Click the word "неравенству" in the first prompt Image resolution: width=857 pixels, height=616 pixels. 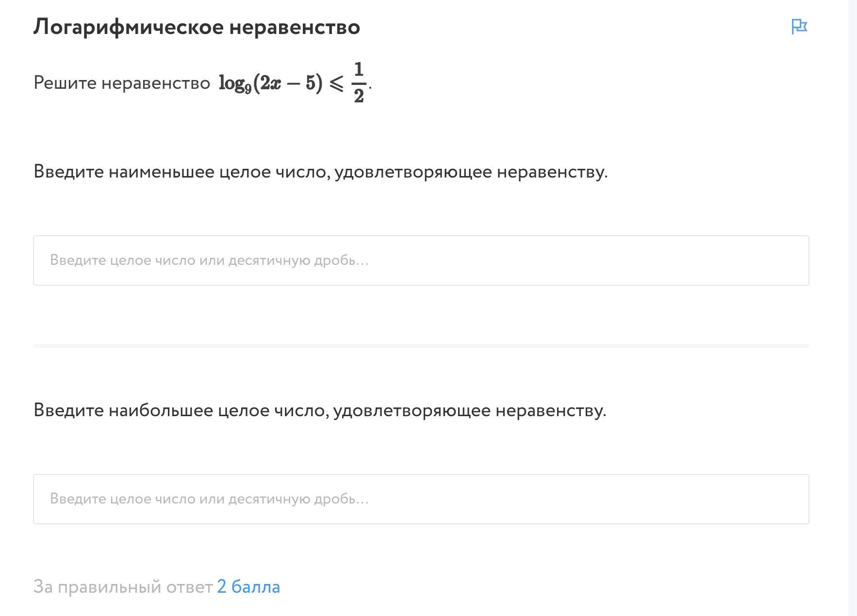[x=551, y=172]
